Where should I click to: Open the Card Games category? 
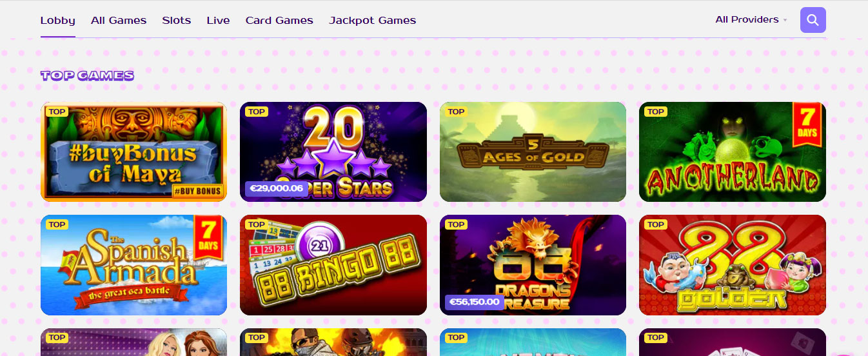[279, 20]
